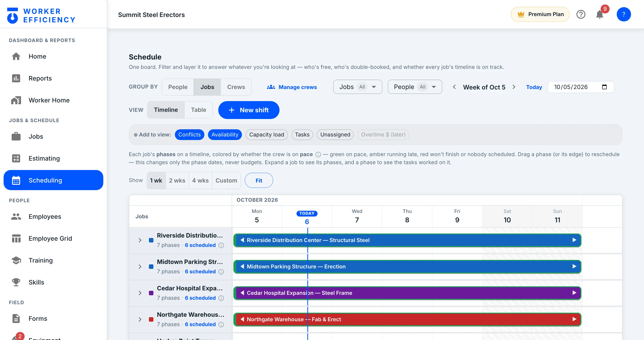
Task: Click the Training graduation cap icon
Action: (x=16, y=260)
